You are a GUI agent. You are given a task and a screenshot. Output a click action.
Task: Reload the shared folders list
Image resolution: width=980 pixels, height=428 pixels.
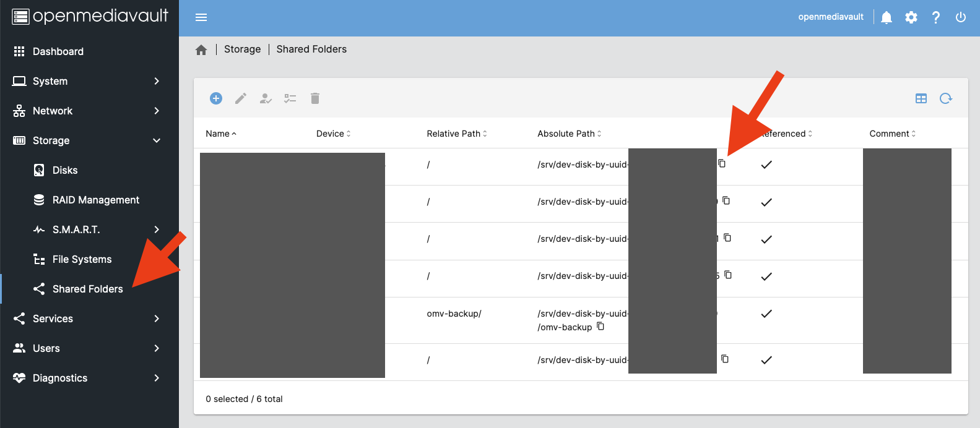946,98
